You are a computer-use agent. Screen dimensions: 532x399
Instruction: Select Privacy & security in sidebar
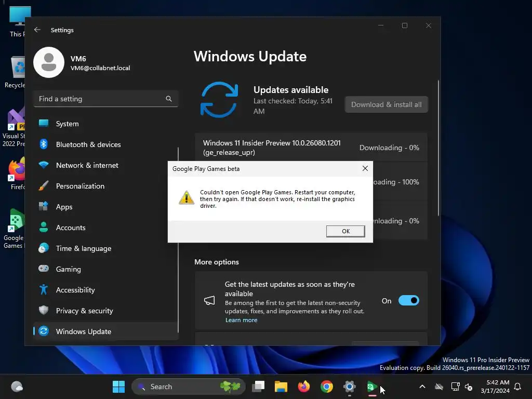click(x=106, y=311)
